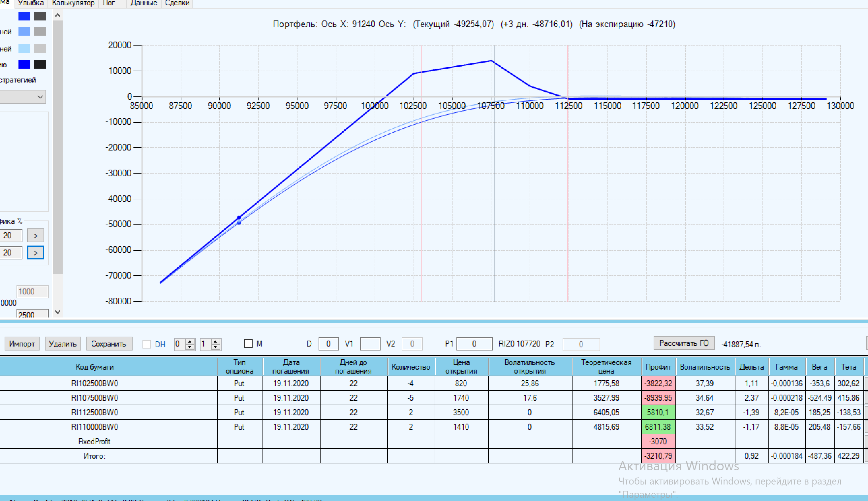Open the Улыбка tab
This screenshot has width=868, height=501.
click(x=31, y=3)
